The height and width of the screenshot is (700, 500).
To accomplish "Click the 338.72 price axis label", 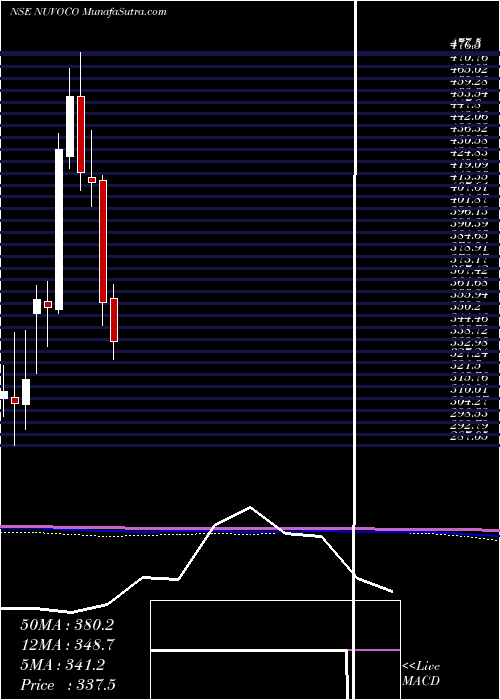I will [470, 332].
